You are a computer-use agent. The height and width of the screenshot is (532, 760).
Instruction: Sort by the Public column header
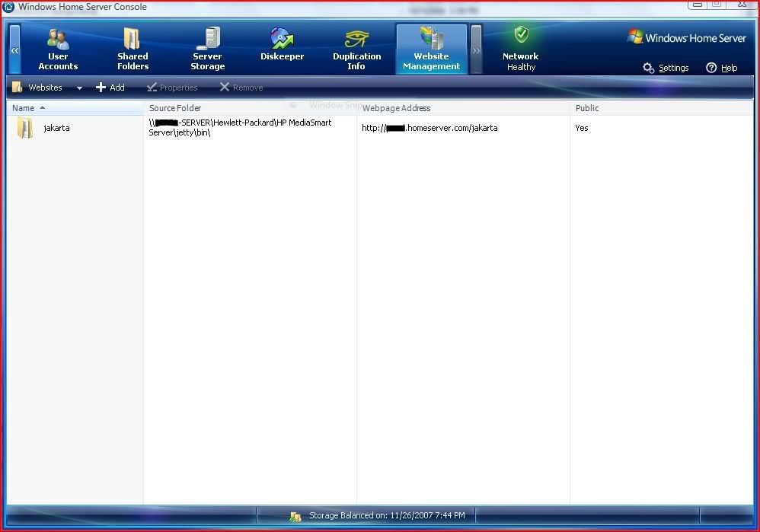662,108
